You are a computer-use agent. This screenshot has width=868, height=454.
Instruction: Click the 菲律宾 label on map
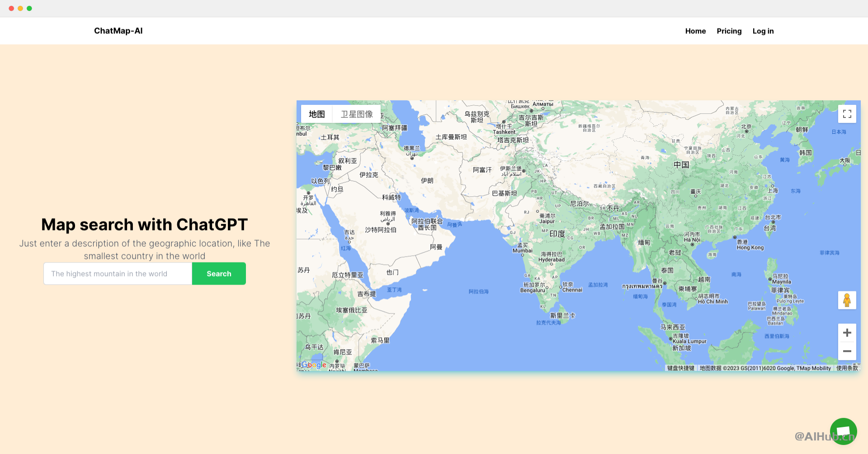coord(780,290)
